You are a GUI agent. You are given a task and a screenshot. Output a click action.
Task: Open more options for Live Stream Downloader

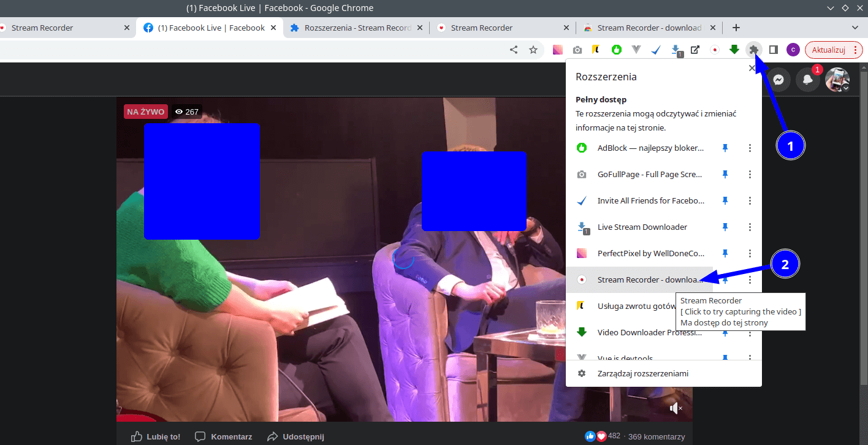click(750, 227)
